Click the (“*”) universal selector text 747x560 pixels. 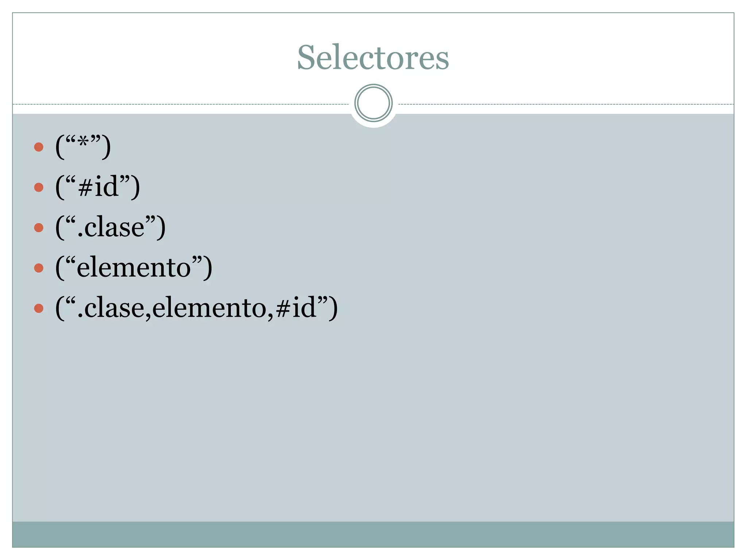pyautogui.click(x=83, y=146)
